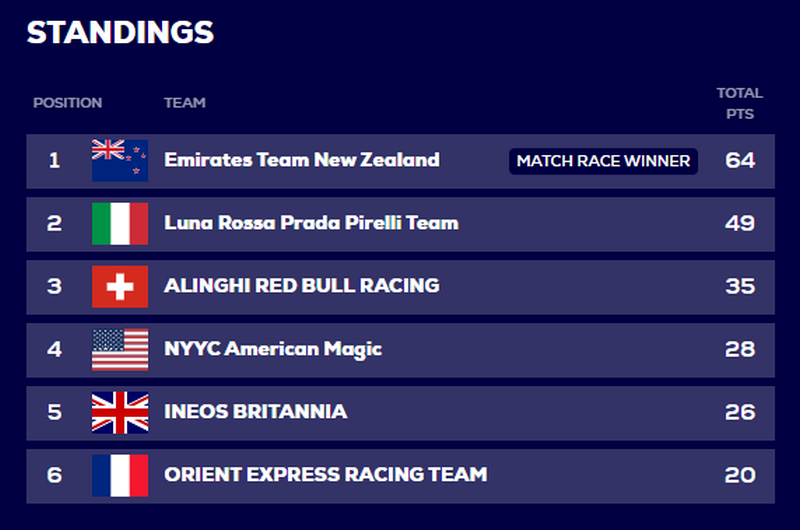Click the Position column header

point(68,103)
